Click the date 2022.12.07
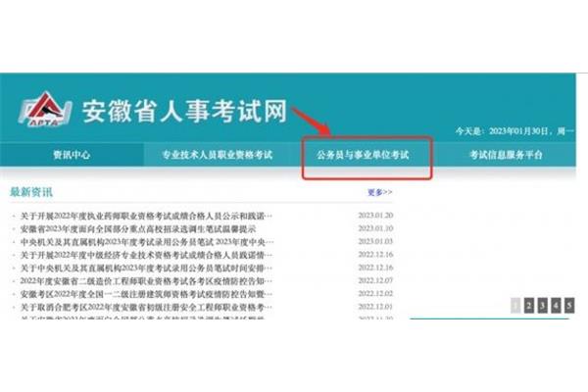Image resolution: width=588 pixels, height=392 pixels. (375, 280)
